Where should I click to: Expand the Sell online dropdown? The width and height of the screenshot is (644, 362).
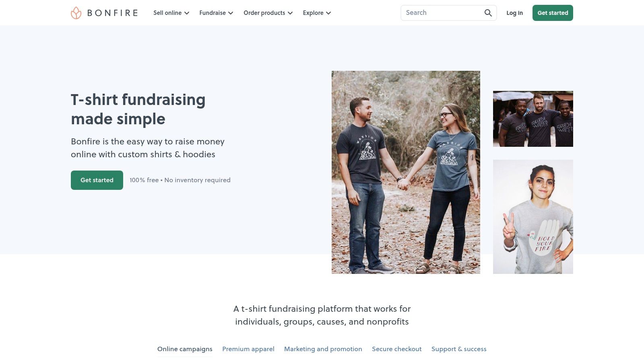point(171,13)
